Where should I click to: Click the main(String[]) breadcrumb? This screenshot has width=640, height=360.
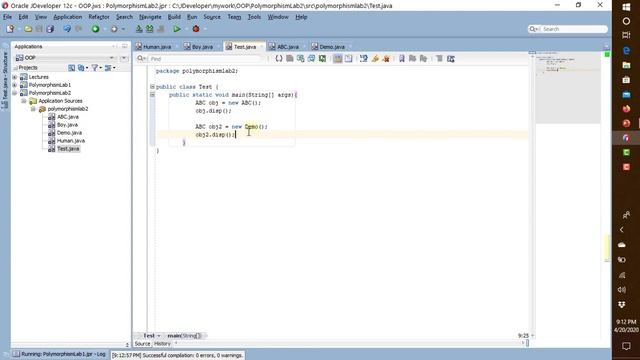(184, 336)
